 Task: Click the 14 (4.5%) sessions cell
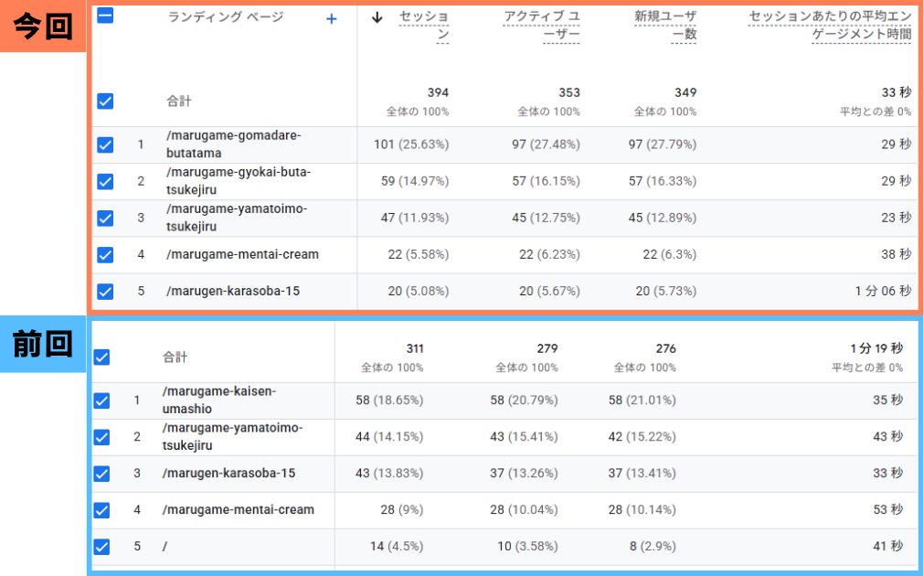click(x=397, y=547)
